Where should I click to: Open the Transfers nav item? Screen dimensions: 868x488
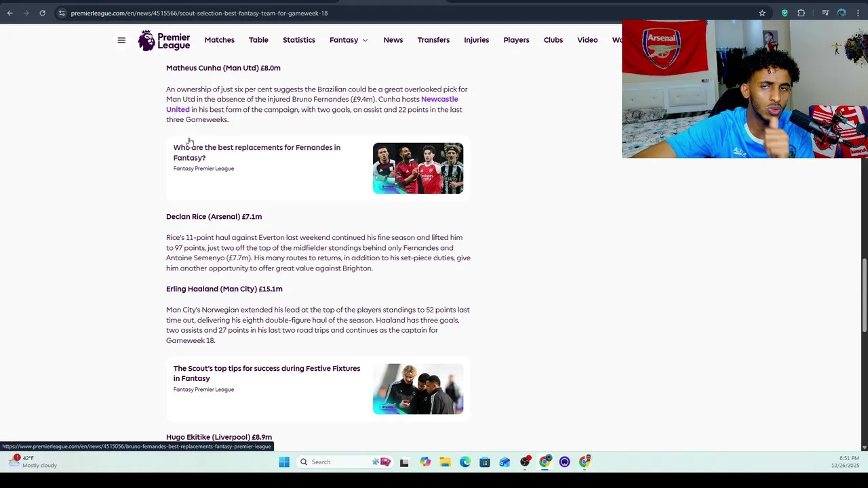(x=433, y=40)
